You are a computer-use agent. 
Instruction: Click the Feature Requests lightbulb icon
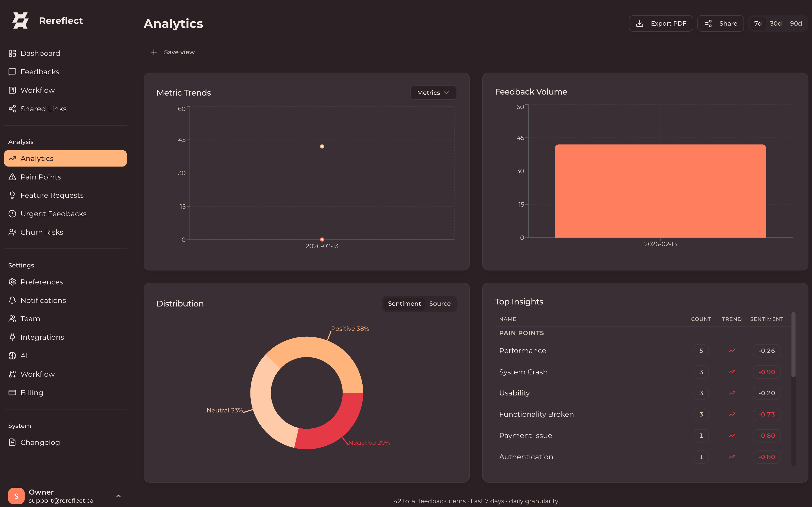pos(12,195)
